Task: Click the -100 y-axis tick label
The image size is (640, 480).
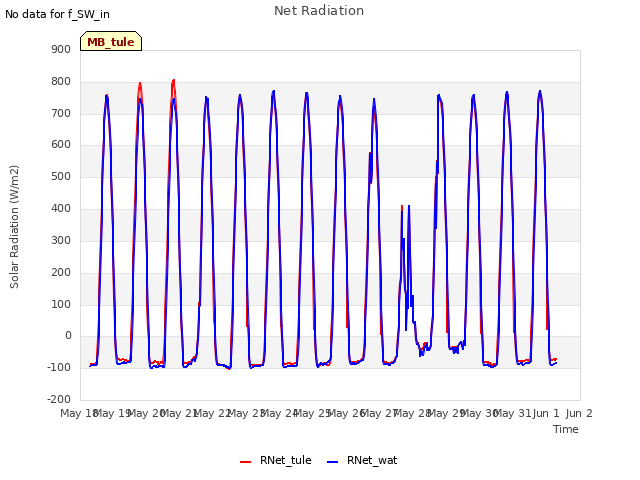Action: (59, 367)
